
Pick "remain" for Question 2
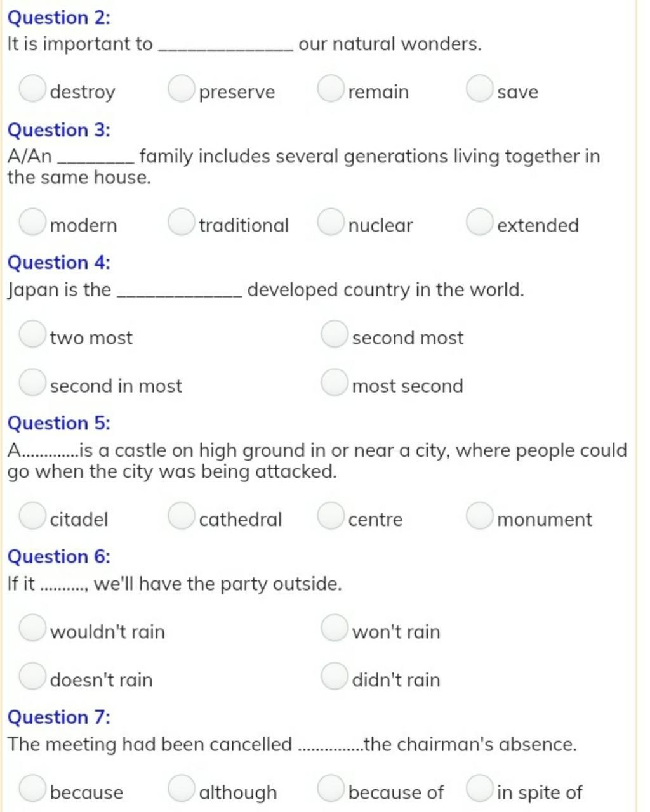tap(330, 89)
